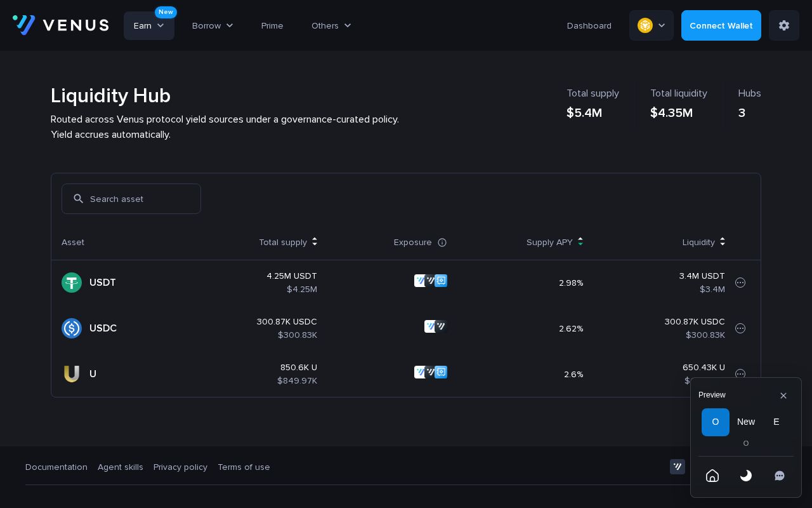Click the Connect Wallet button

click(x=721, y=25)
